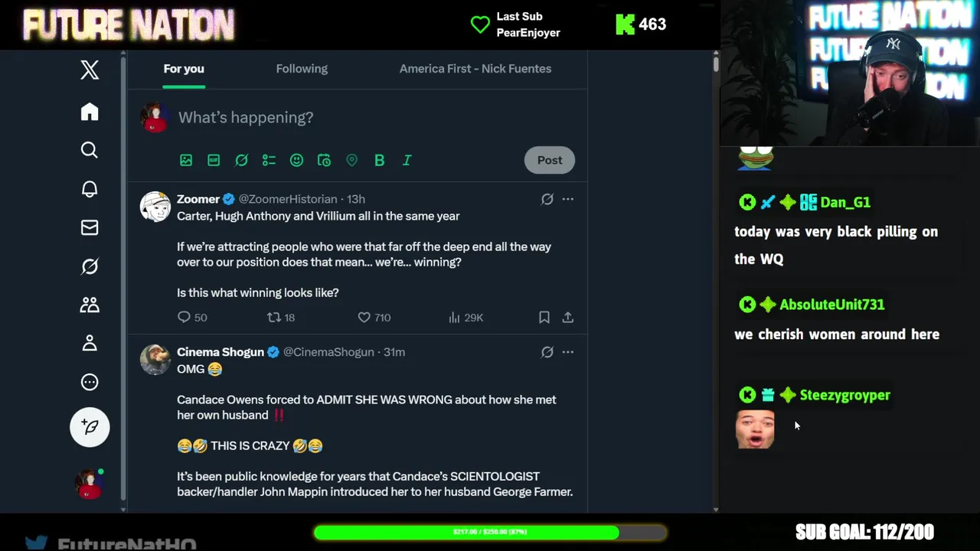980x551 pixels.
Task: Insert an emoji into the post composer
Action: click(296, 160)
